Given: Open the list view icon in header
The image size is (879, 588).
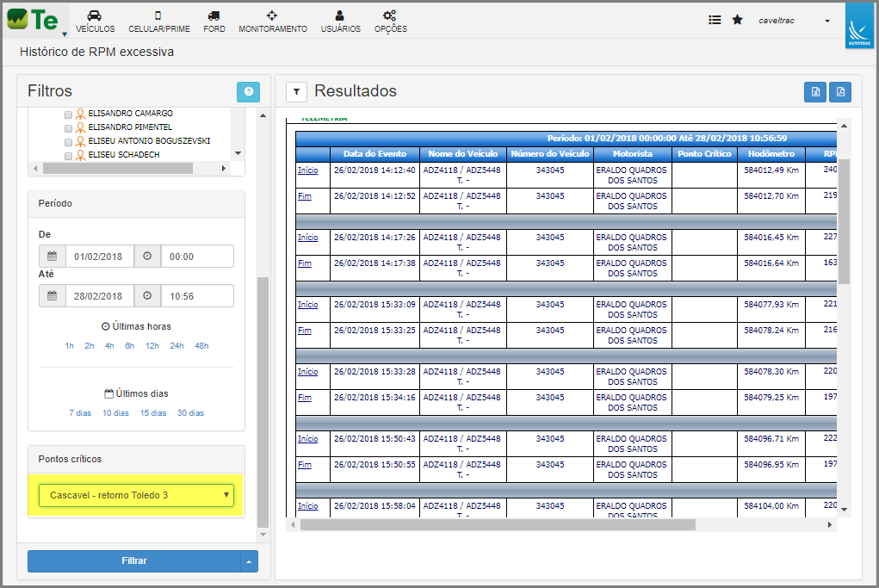Looking at the screenshot, I should [715, 20].
